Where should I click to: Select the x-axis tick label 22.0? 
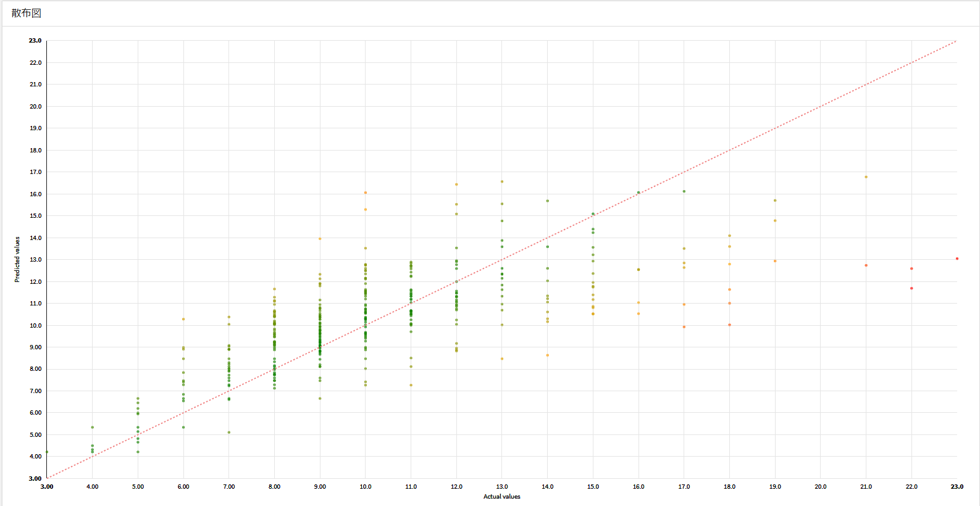(911, 487)
